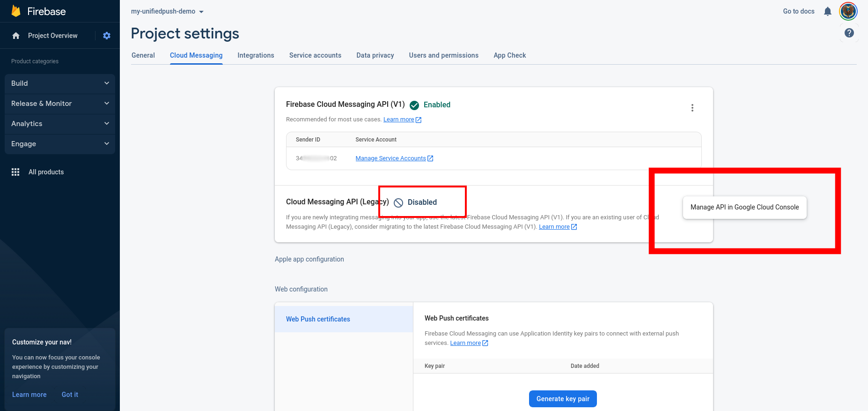Viewport: 868px width, 411px height.
Task: Open the my-unifiedpush-demo project dropdown
Action: (x=168, y=11)
